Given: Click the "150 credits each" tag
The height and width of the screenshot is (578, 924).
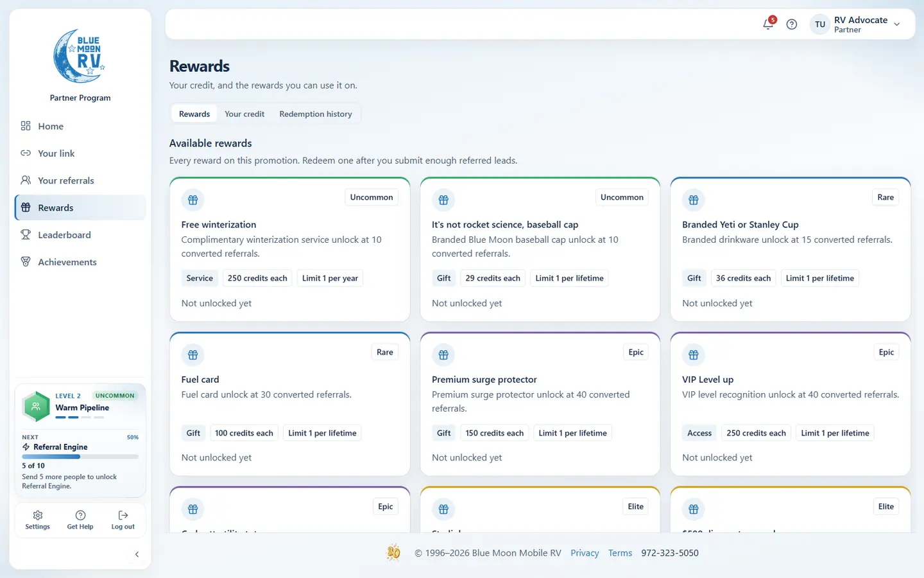Looking at the screenshot, I should 495,433.
